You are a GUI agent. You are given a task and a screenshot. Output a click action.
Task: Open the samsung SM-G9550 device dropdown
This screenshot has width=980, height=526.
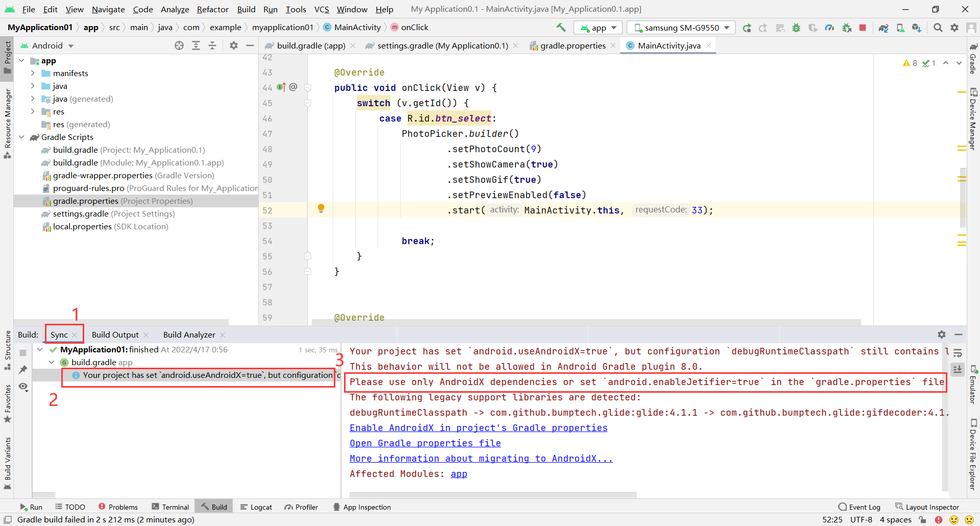681,28
